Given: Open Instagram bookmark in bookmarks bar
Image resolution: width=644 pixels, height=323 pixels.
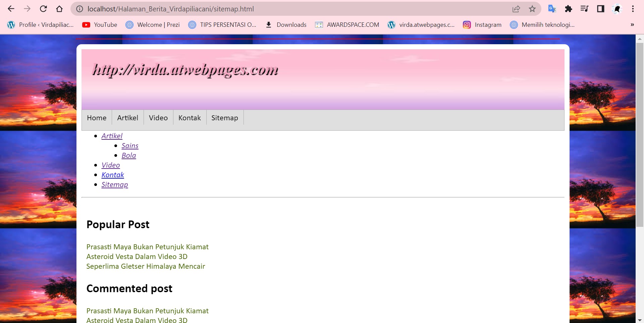Looking at the screenshot, I should tap(482, 25).
